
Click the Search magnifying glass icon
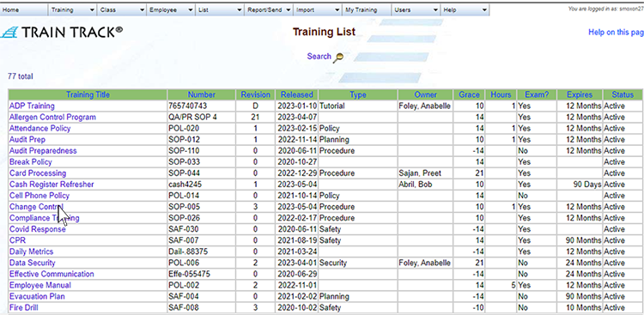click(x=338, y=58)
